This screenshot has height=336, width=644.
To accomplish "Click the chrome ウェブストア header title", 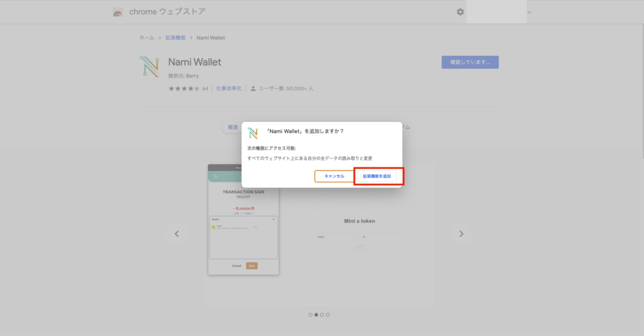I will tap(167, 12).
